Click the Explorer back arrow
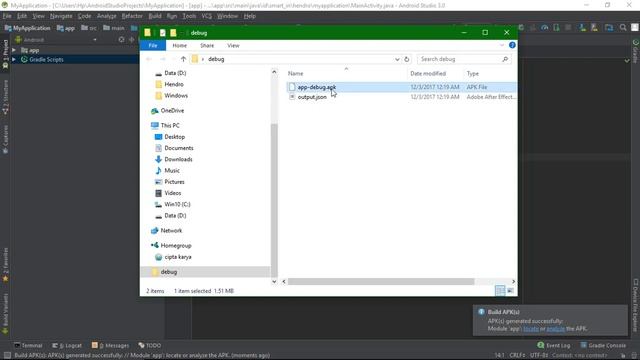This screenshot has width=640, height=360. coord(149,59)
